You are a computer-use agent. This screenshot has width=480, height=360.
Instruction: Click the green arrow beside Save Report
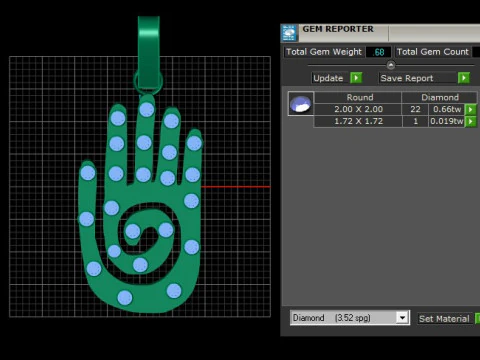click(464, 78)
